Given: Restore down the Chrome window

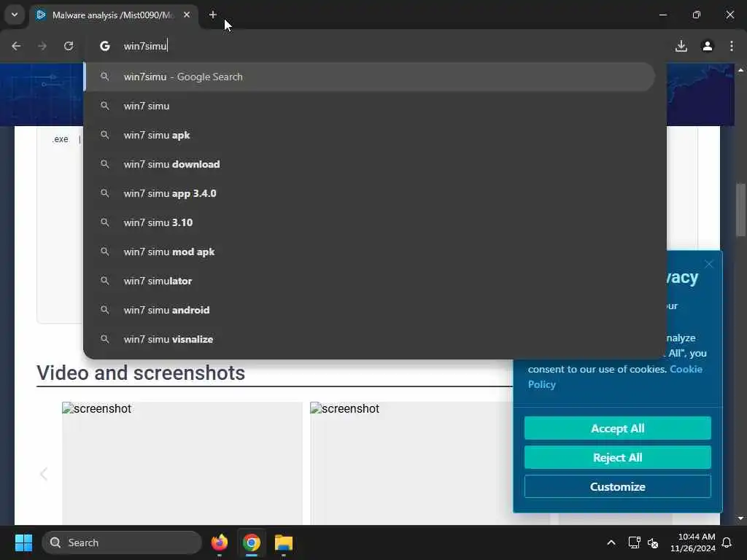Looking at the screenshot, I should tap(697, 15).
